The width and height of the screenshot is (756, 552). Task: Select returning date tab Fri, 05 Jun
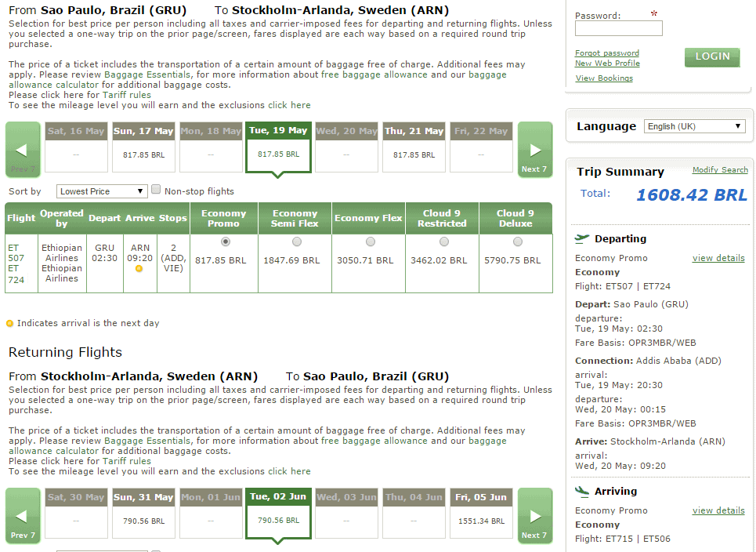point(481,514)
